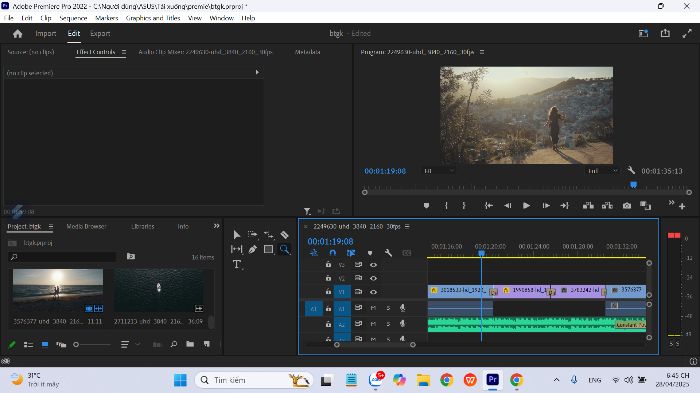
Task: Open Project panel menu
Action: (50, 227)
